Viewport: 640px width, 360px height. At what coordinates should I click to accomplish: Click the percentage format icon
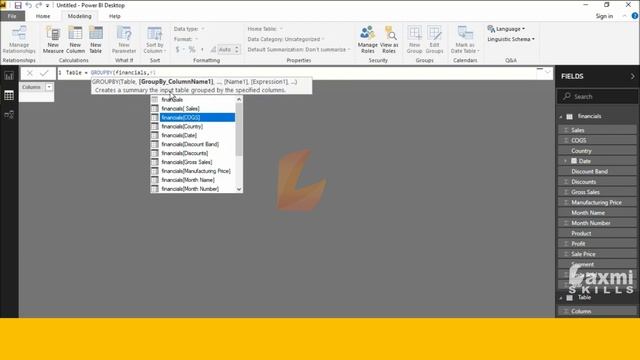[192, 49]
